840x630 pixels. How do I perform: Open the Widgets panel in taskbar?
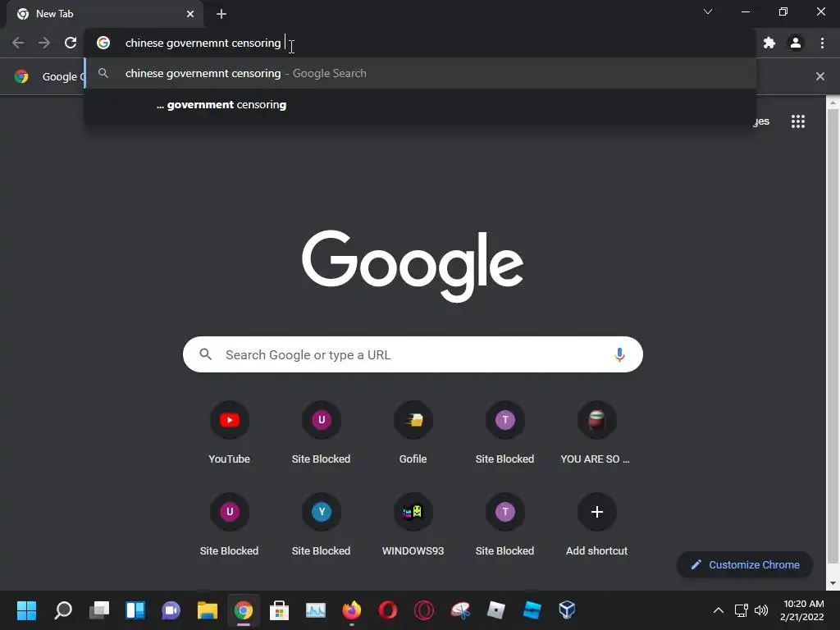pos(135,610)
